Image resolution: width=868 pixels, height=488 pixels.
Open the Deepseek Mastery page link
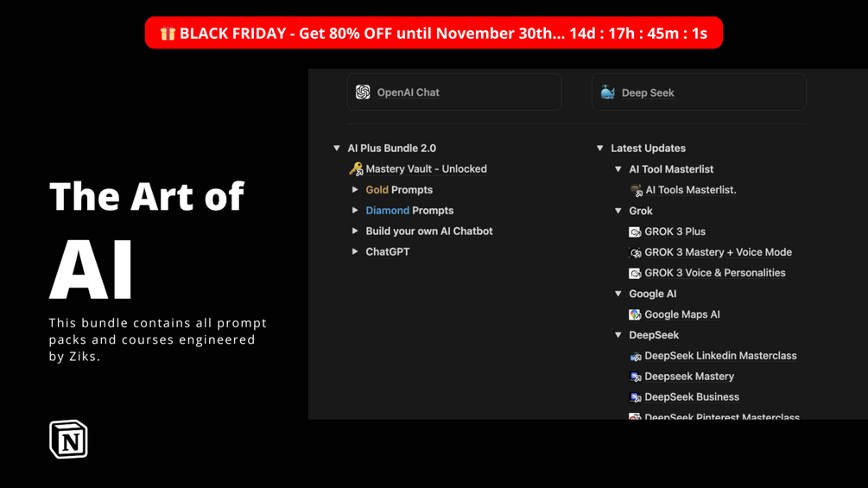coord(688,377)
